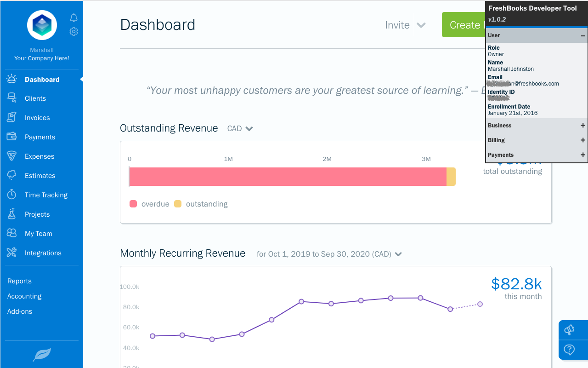Click the FreshBooks leaf logo in sidebar
Viewport: 588px width, 368px height.
[41, 354]
